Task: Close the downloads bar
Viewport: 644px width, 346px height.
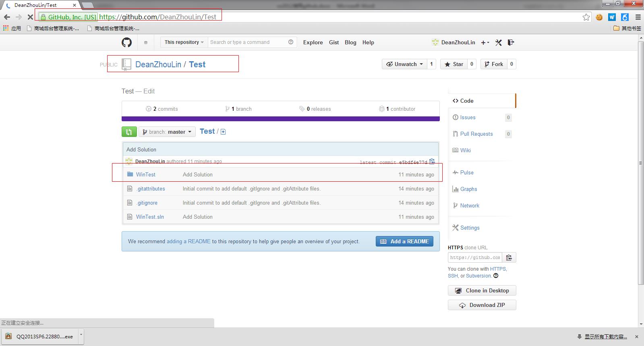Action: (637, 337)
